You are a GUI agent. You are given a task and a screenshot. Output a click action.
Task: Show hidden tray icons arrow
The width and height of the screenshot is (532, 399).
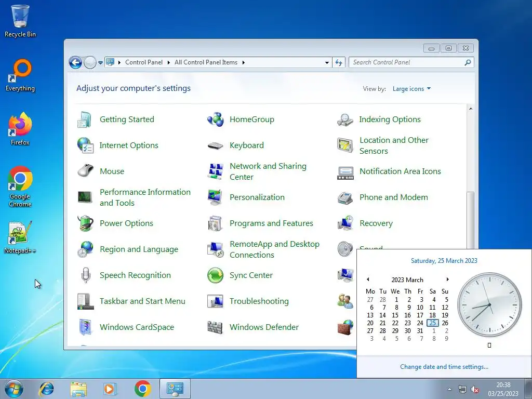coord(449,389)
